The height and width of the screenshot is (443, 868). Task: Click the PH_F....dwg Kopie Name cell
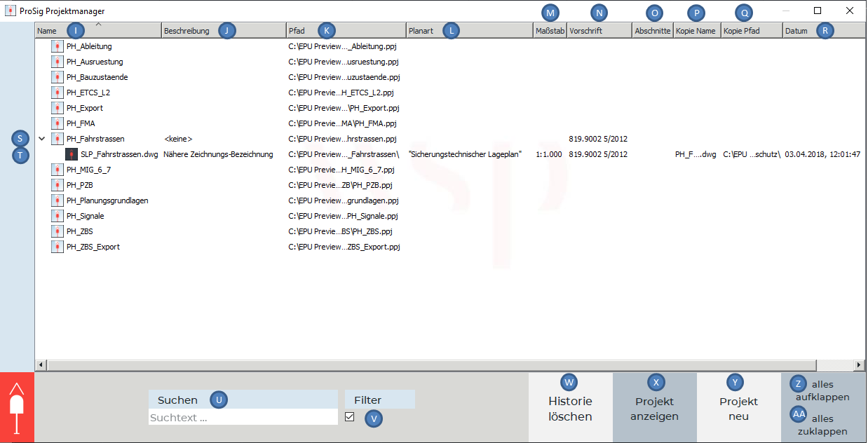pyautogui.click(x=696, y=154)
